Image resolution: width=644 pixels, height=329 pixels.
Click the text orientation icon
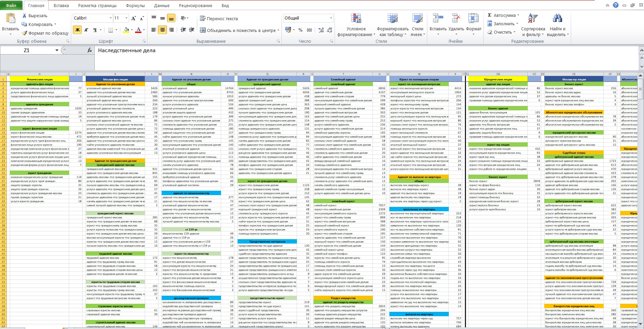pyautogui.click(x=183, y=18)
